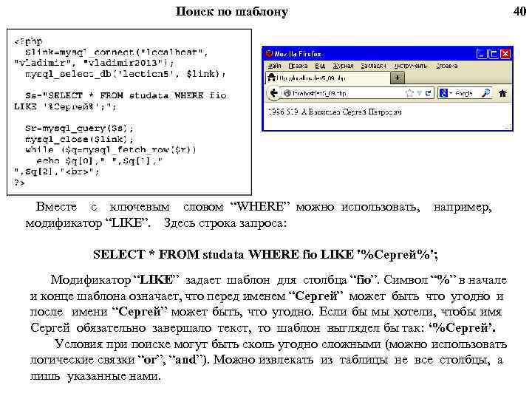Click the page output line with Сергей

point(335,112)
